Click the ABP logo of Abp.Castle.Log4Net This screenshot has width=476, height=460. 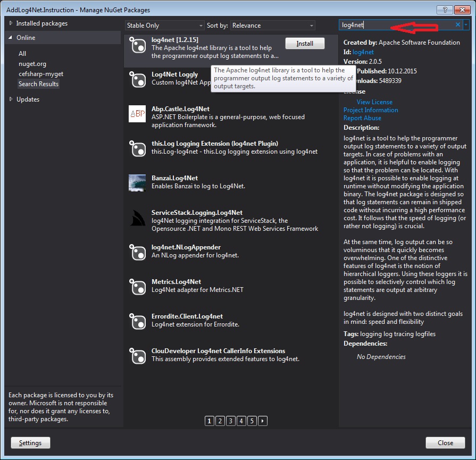tap(137, 114)
